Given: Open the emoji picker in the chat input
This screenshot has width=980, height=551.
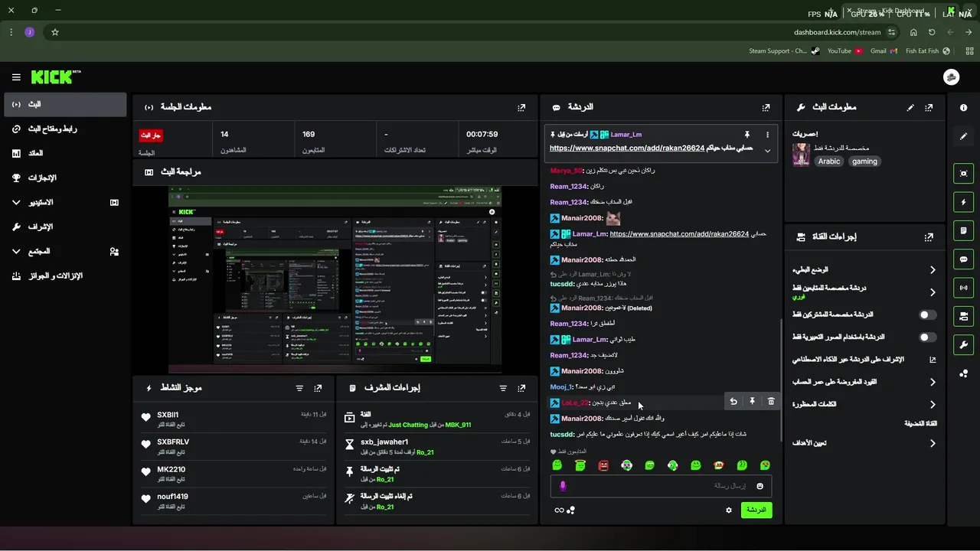Looking at the screenshot, I should point(760,486).
